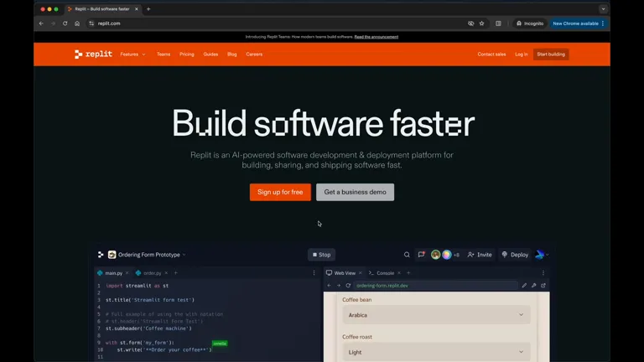Viewport: 644px width, 362px height.
Task: Refresh the webview preview
Action: 348,285
